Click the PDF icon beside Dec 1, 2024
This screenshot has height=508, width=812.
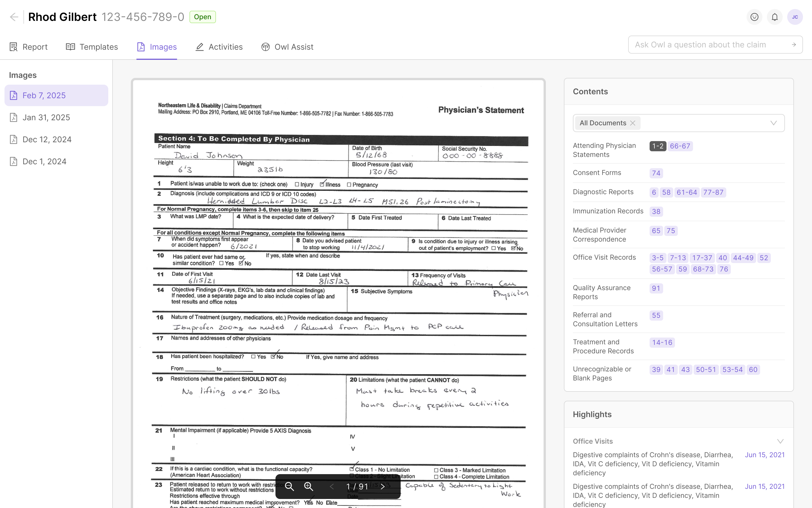coord(14,162)
